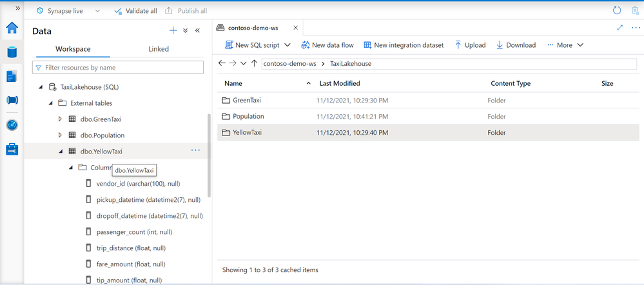Viewport: 644px width, 285px height.
Task: Click the Download button
Action: coord(516,45)
